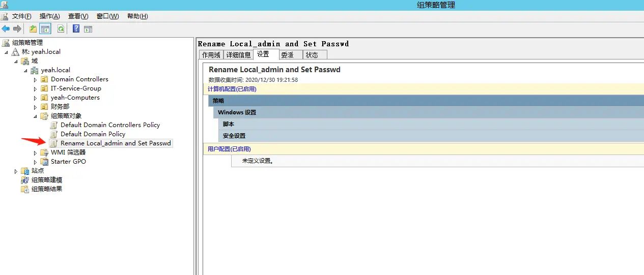The height and width of the screenshot is (275, 644).
Task: Click the console system icon beside 文件 menu
Action: pos(5,16)
